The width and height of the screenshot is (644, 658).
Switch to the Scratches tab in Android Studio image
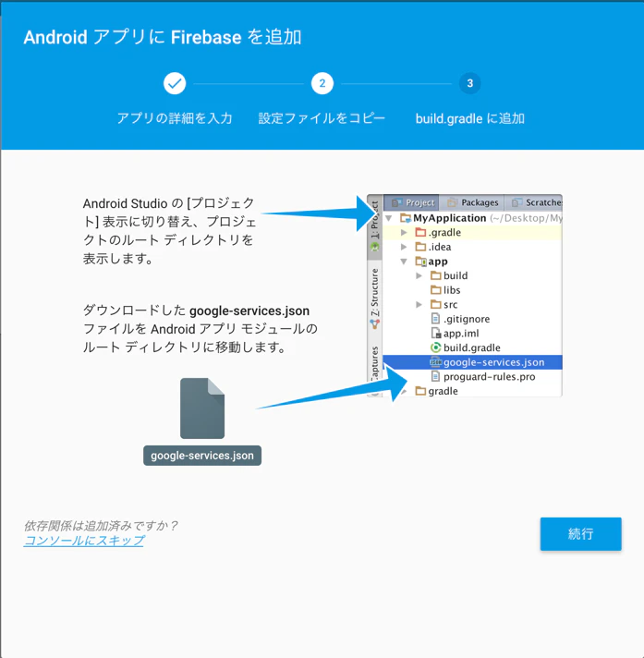[534, 202]
